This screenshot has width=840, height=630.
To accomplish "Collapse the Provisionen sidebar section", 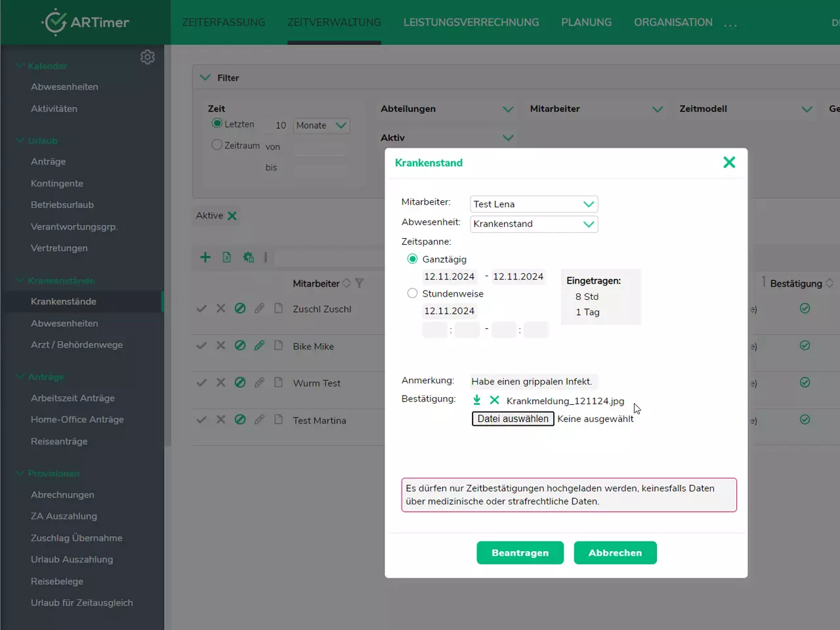I will [x=20, y=473].
